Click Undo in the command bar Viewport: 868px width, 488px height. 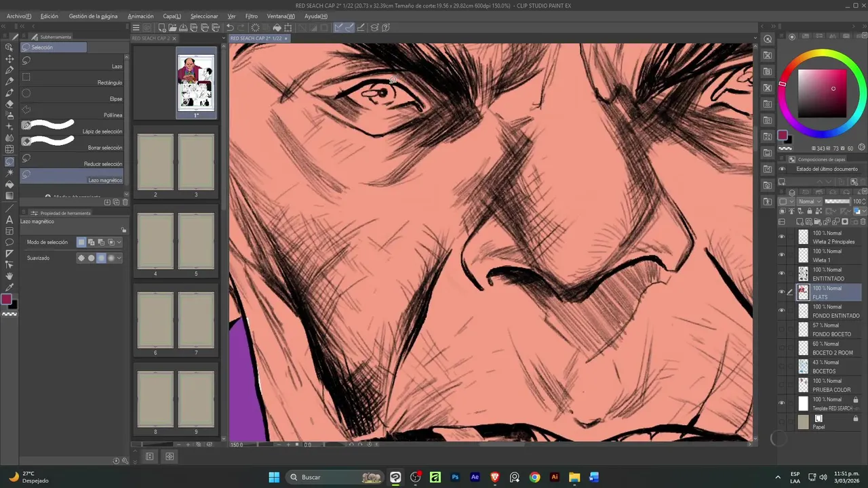click(230, 28)
